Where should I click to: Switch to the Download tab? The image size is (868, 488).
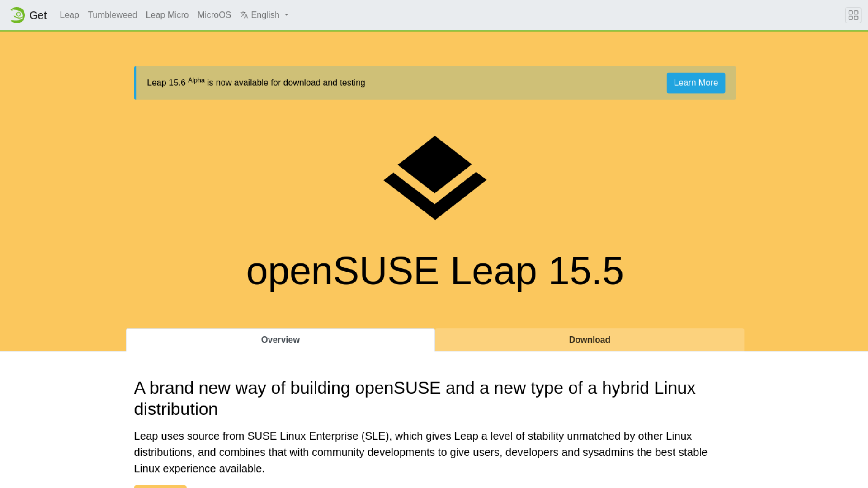589,340
